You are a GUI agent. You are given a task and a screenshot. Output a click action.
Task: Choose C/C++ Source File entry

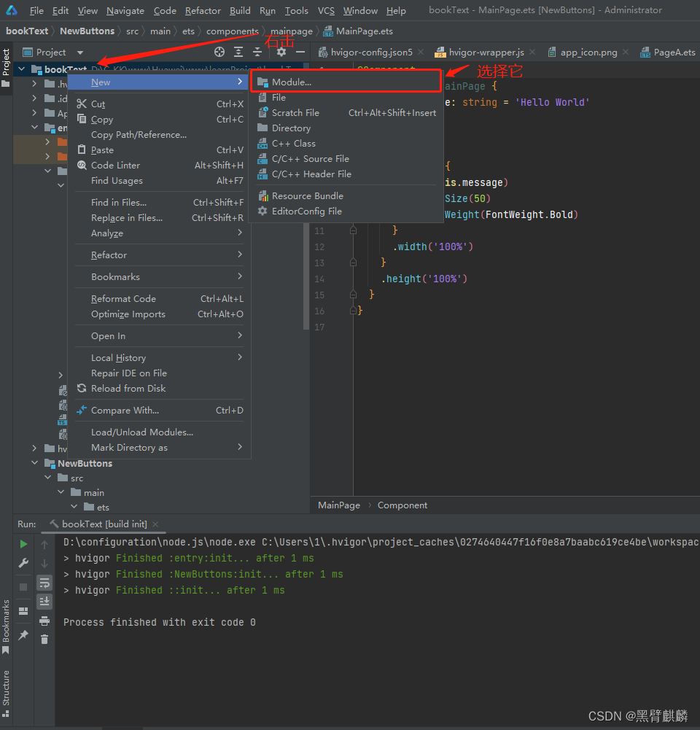coord(346,159)
